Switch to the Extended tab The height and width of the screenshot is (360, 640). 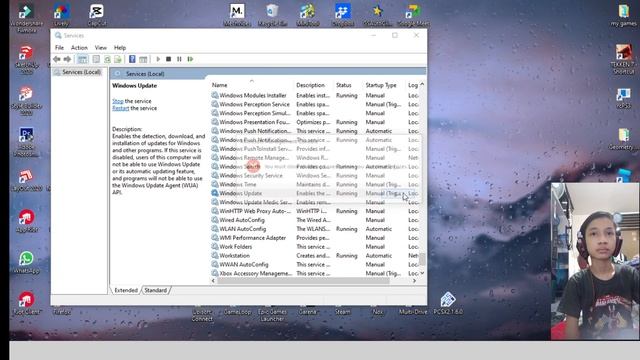126,290
